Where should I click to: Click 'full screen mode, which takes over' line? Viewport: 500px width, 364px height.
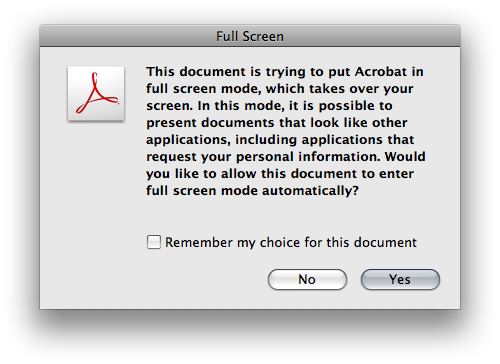click(x=280, y=89)
